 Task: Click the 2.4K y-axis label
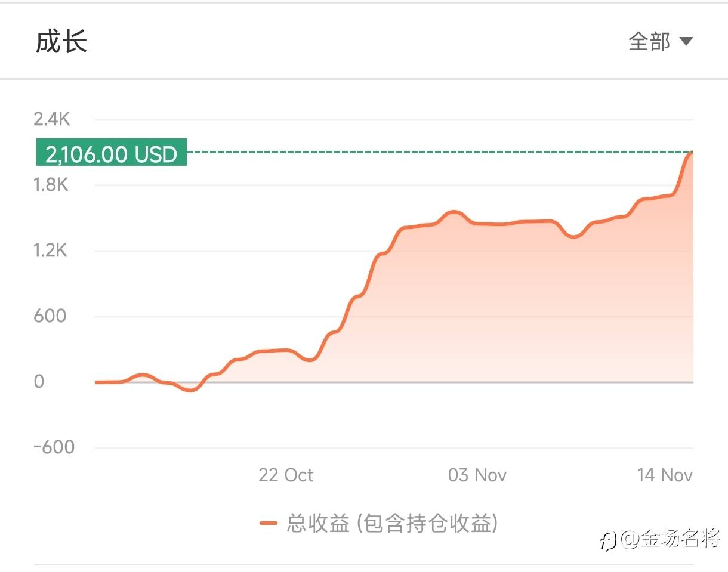click(52, 119)
